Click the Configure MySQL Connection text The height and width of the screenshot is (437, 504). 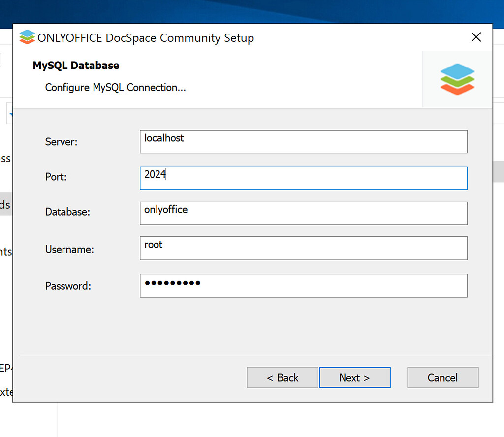[115, 87]
